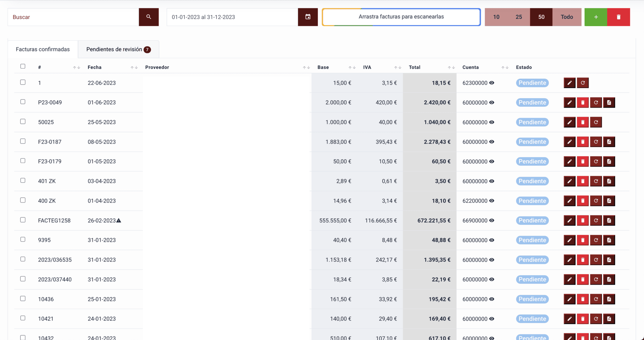Image resolution: width=644 pixels, height=340 pixels.
Task: Sort table by Fecha column arrows
Action: 134,68
